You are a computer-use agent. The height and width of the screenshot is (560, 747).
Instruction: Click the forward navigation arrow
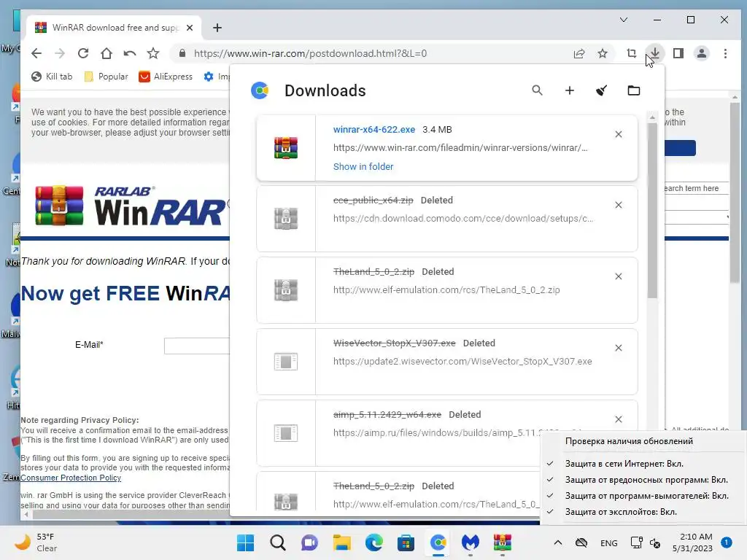coord(60,53)
